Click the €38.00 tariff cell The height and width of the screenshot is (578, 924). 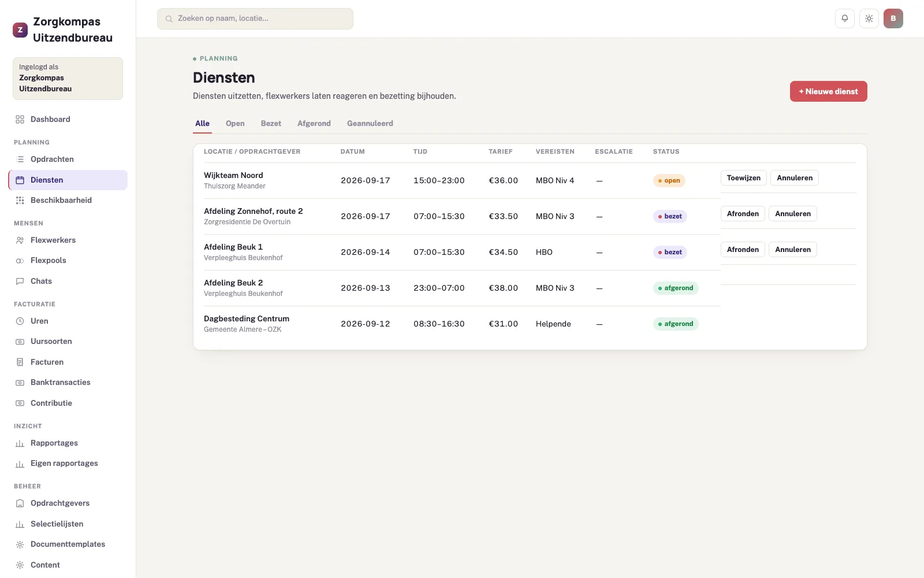pyautogui.click(x=504, y=288)
